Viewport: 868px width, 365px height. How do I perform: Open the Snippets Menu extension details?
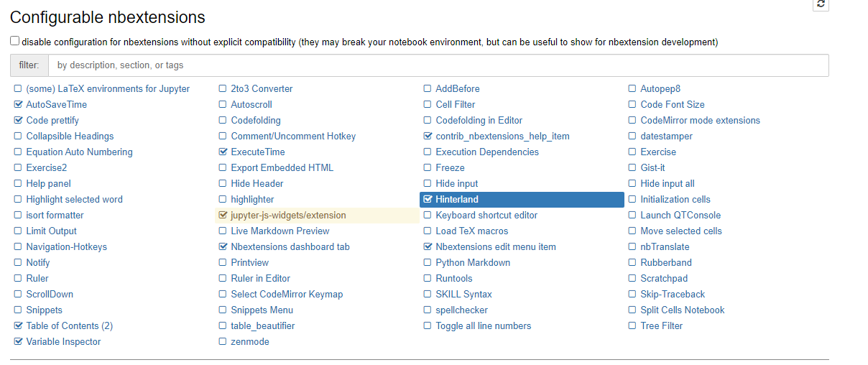(x=262, y=310)
